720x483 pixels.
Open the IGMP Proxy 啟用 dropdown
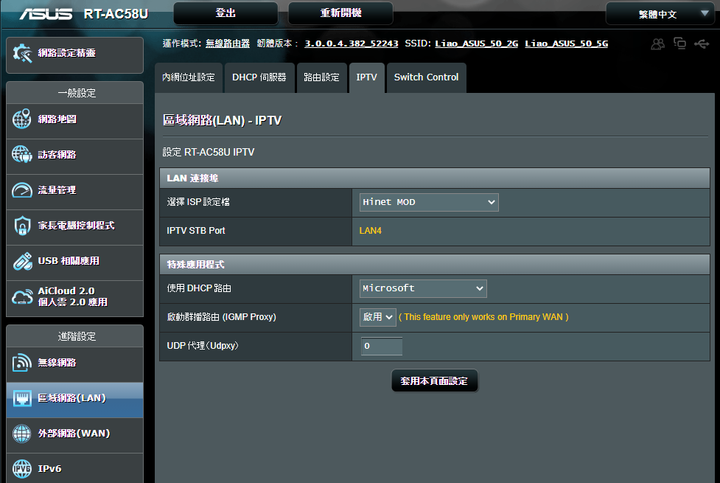(377, 317)
